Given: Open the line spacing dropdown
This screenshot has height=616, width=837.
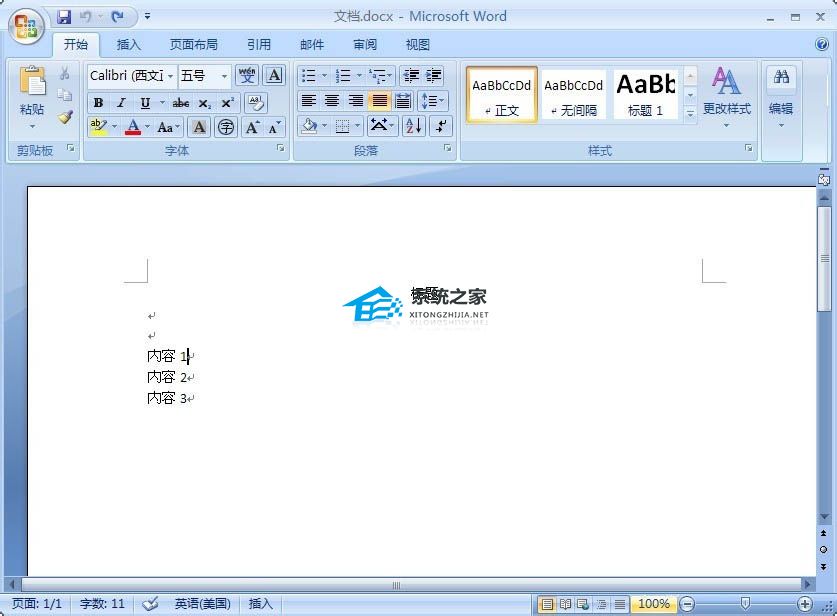Looking at the screenshot, I should click(x=441, y=100).
